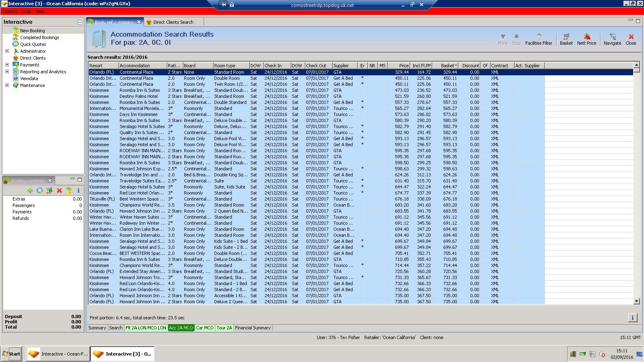Select the Monumental Moviela... hotel row
Image resolution: width=644 pixels, height=362 pixels.
(316, 108)
